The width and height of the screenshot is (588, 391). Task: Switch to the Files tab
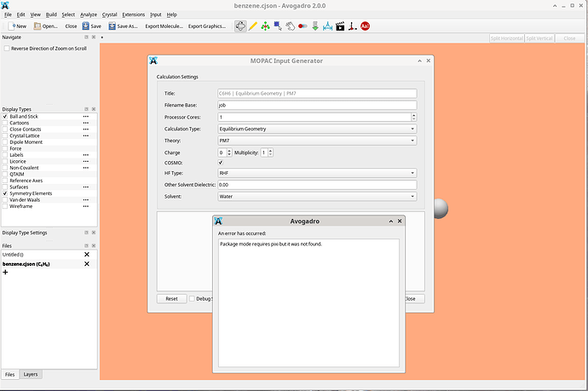tap(9, 375)
